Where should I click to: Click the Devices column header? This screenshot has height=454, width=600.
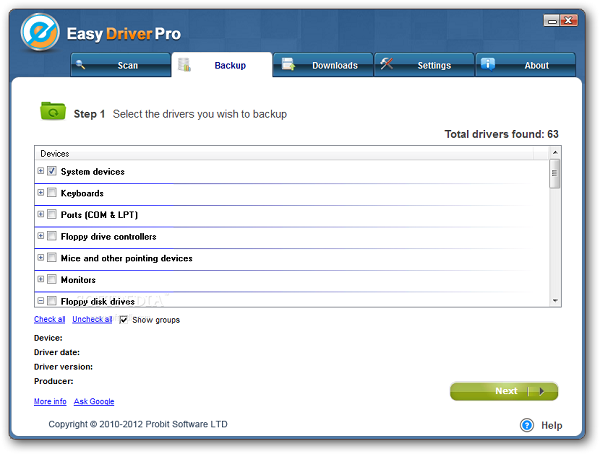(x=284, y=154)
